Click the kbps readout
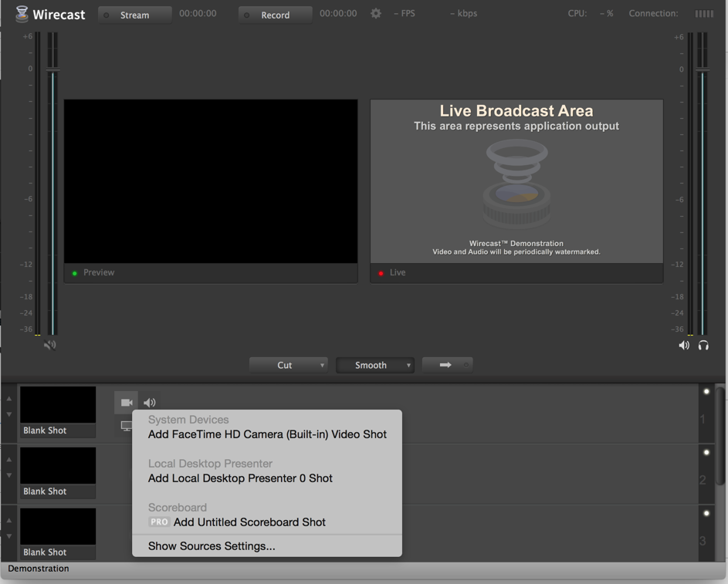Screen dimensions: 728x584 click(463, 13)
